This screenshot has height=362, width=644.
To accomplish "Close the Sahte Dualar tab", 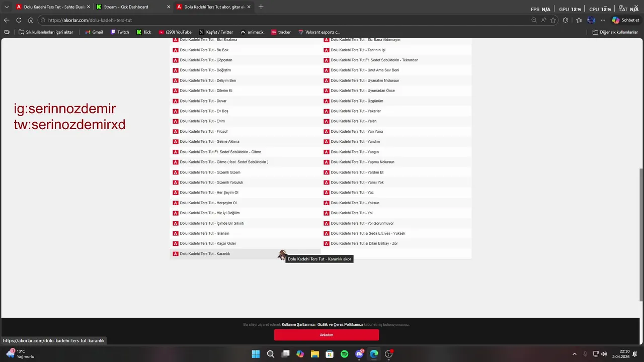I will pos(88,7).
